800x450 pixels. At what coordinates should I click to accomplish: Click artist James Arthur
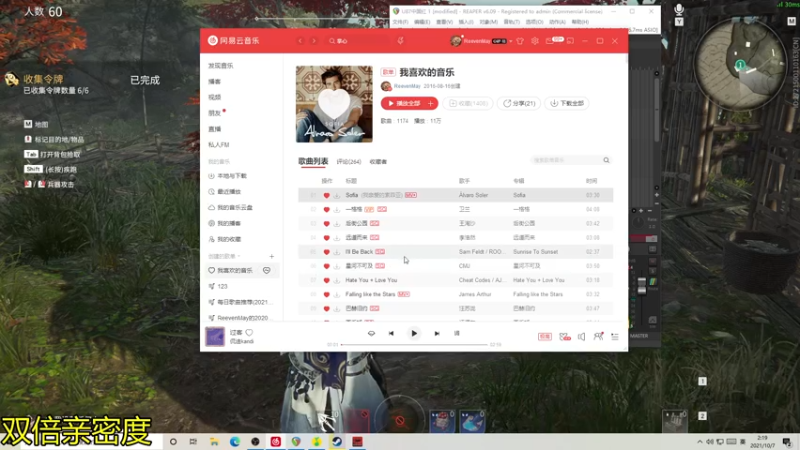pos(475,294)
